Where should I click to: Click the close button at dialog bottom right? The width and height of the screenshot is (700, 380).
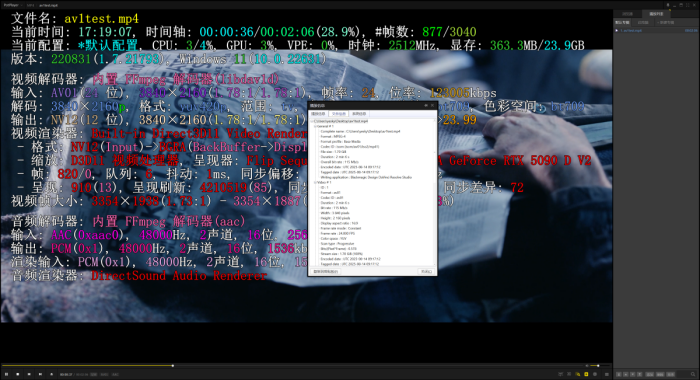click(426, 271)
